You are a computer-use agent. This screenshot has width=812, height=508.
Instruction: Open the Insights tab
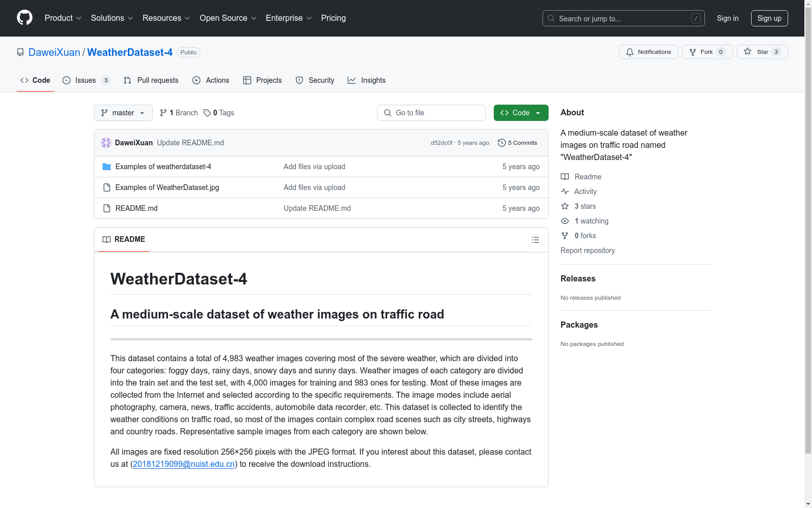pyautogui.click(x=366, y=80)
